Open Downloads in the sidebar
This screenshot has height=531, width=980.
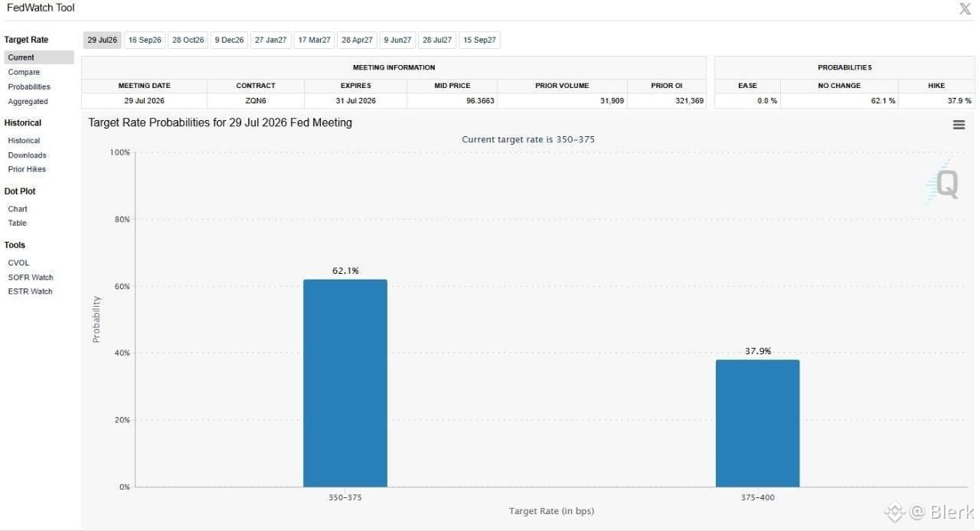(27, 155)
